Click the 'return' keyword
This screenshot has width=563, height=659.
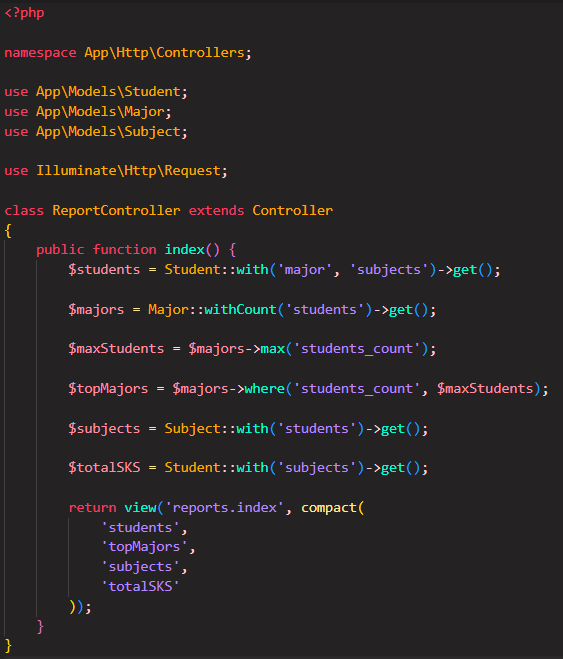(92, 508)
